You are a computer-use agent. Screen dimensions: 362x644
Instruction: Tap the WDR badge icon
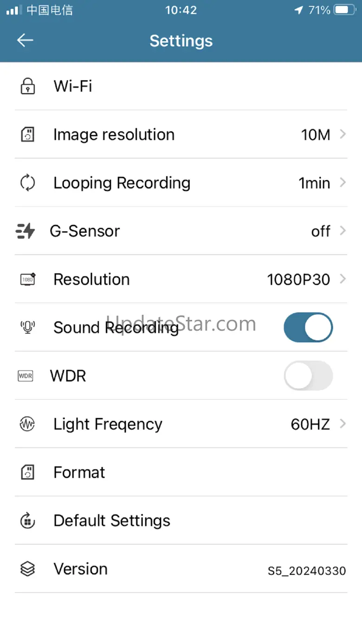[26, 376]
